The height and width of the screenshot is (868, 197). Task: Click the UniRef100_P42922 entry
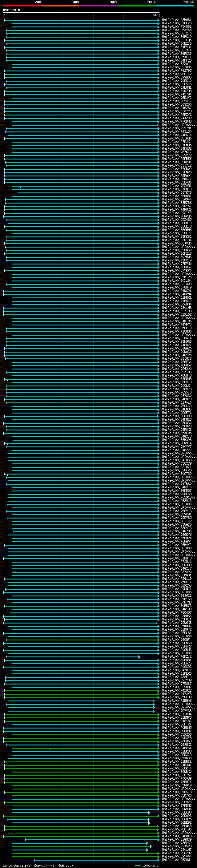177,690
